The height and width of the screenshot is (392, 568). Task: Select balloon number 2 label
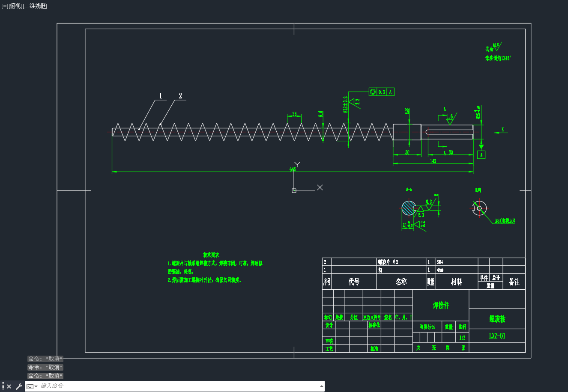[180, 96]
